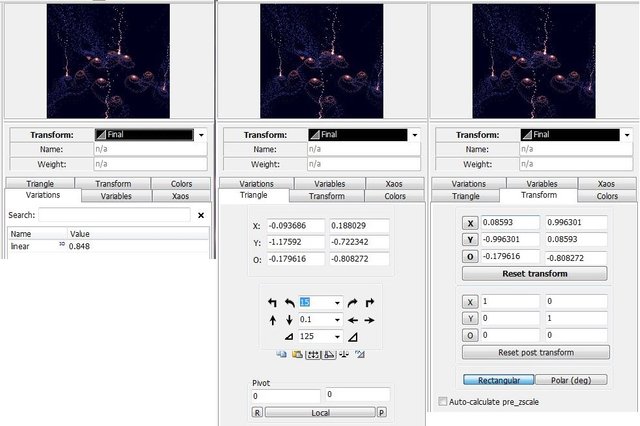Click X button above Reset transform
640x426 pixels.
click(470, 223)
